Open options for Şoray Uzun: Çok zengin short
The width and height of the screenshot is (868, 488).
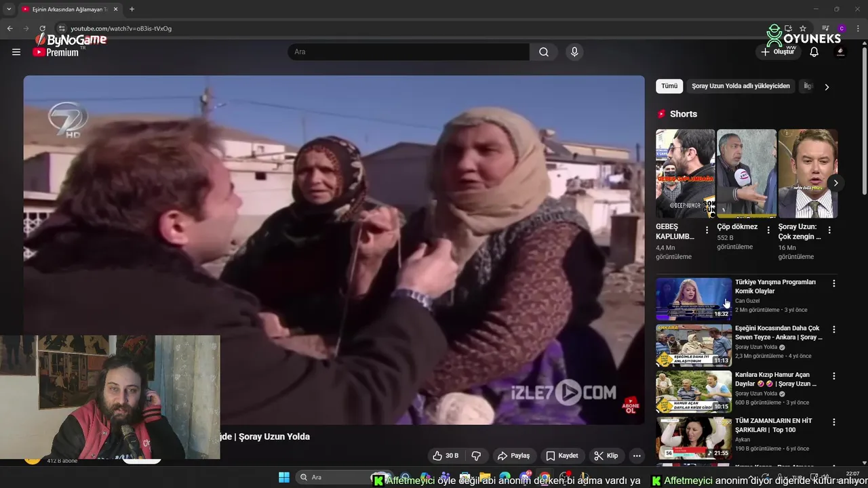pos(829,230)
